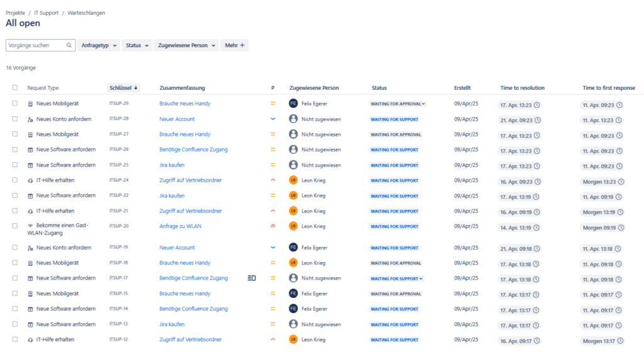Open the Status filter dropdown

(136, 45)
